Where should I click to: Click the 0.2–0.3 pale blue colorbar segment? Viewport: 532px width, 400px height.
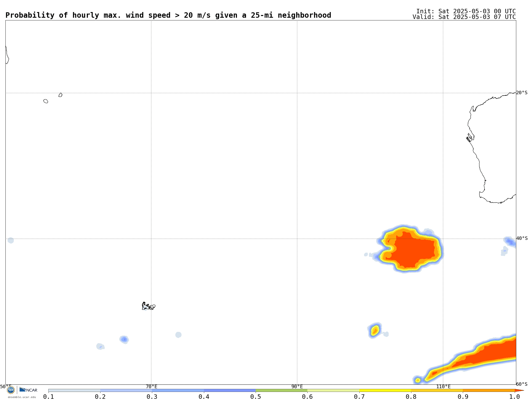coord(126,390)
